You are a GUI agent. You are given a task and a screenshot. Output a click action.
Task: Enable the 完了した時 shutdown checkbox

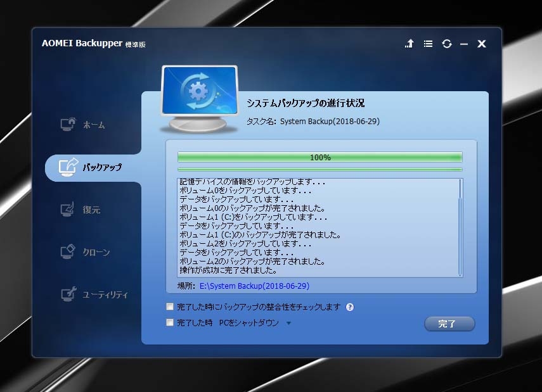[x=170, y=322]
